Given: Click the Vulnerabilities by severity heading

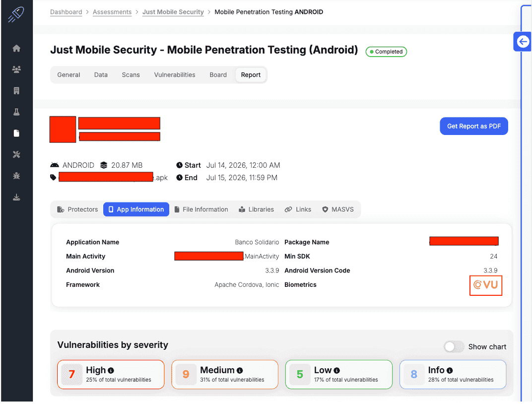Looking at the screenshot, I should 113,345.
